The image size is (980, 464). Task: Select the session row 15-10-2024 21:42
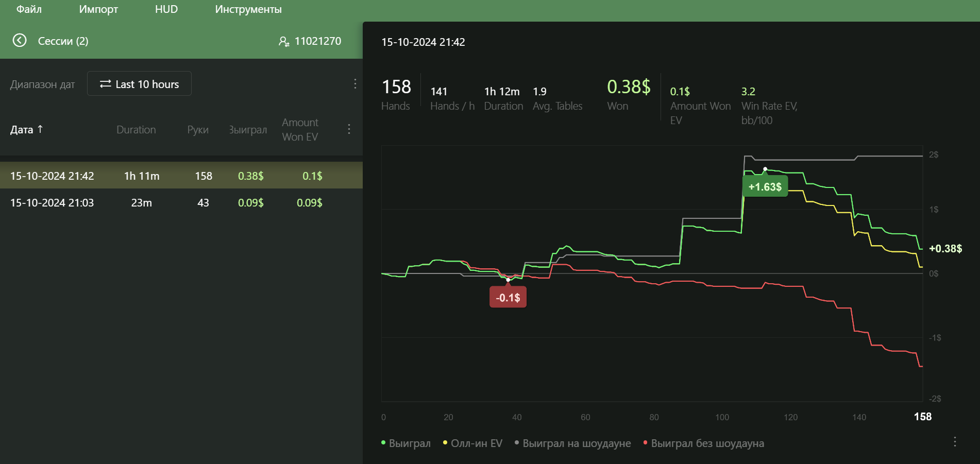tap(181, 176)
